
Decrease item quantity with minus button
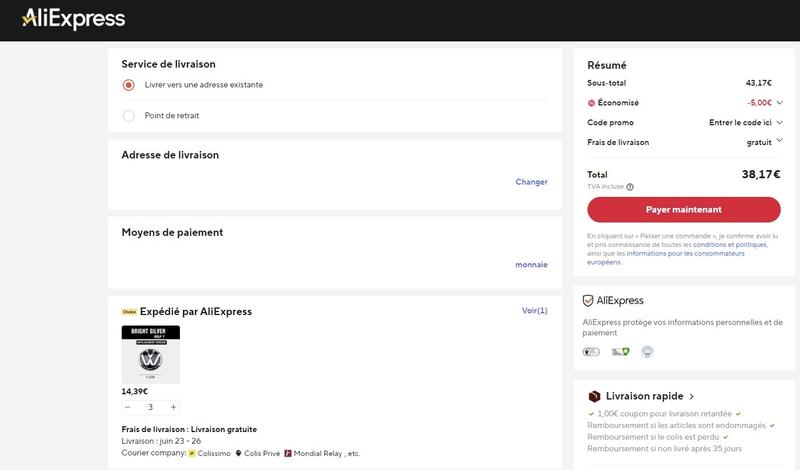pyautogui.click(x=128, y=407)
